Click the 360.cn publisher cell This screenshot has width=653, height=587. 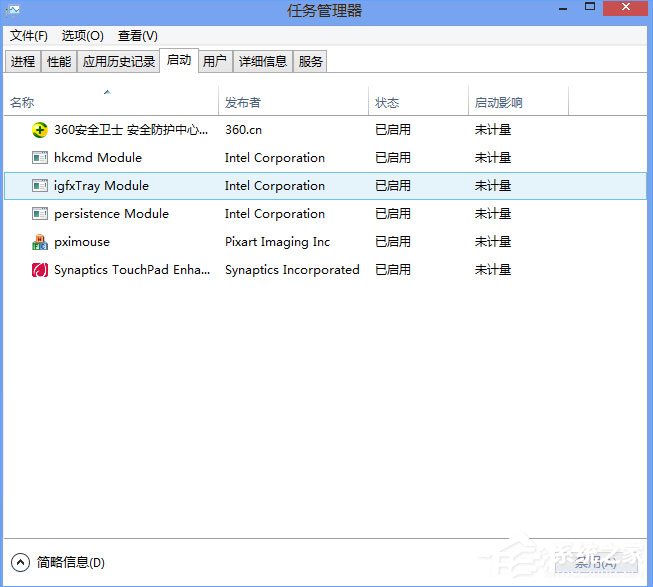pyautogui.click(x=244, y=130)
